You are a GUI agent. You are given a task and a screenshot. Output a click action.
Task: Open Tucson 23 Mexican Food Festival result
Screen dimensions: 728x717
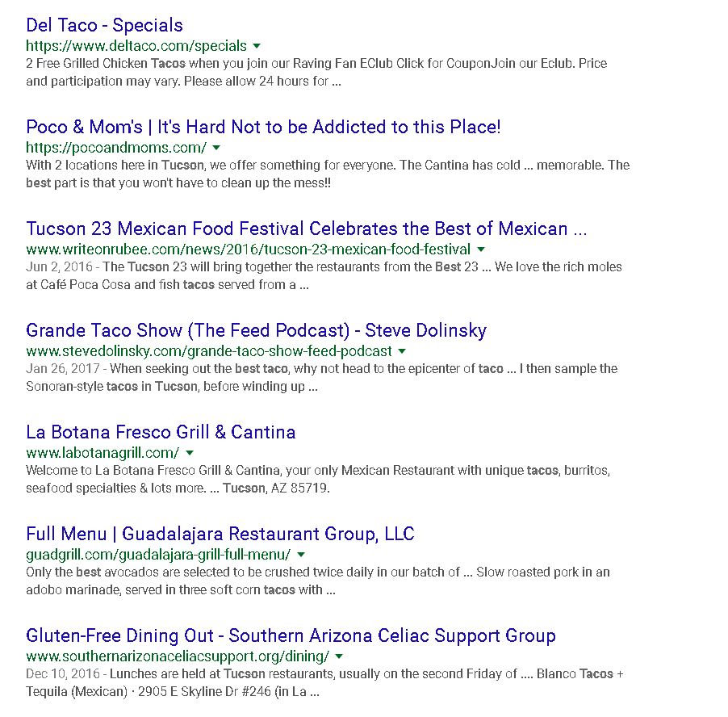(307, 229)
